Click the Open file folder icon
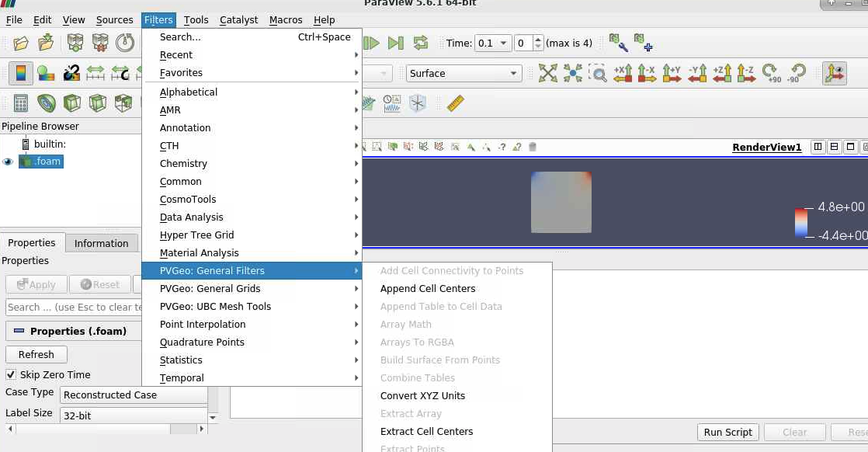 pos(20,43)
